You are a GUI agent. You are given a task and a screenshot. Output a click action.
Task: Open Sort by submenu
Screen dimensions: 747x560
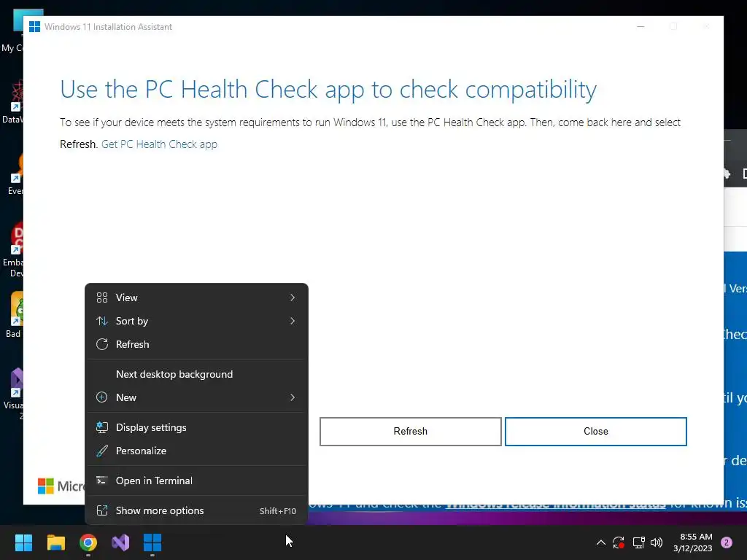click(196, 321)
